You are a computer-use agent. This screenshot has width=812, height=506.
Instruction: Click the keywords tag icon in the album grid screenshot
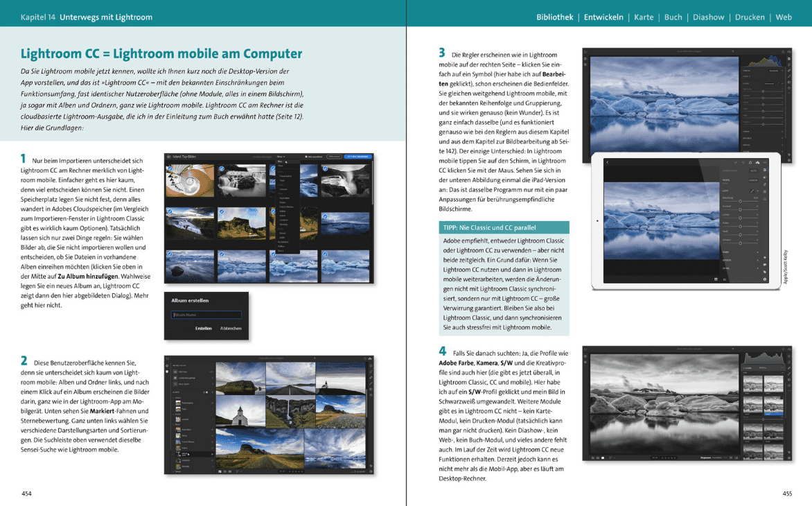pyautogui.click(x=370, y=466)
